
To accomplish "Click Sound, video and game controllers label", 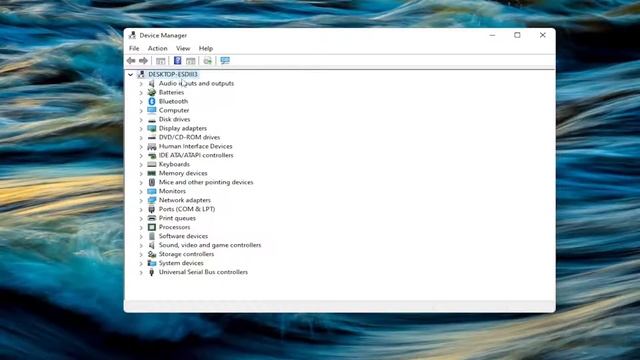I will tap(210, 245).
